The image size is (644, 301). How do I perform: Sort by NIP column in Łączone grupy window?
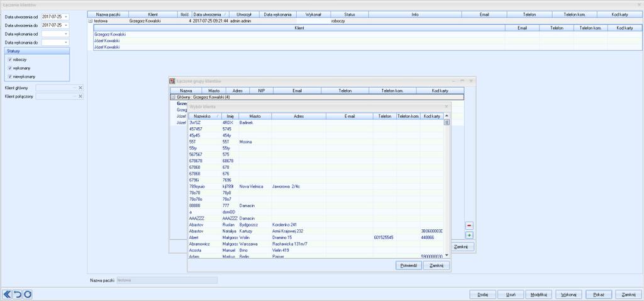pos(260,91)
